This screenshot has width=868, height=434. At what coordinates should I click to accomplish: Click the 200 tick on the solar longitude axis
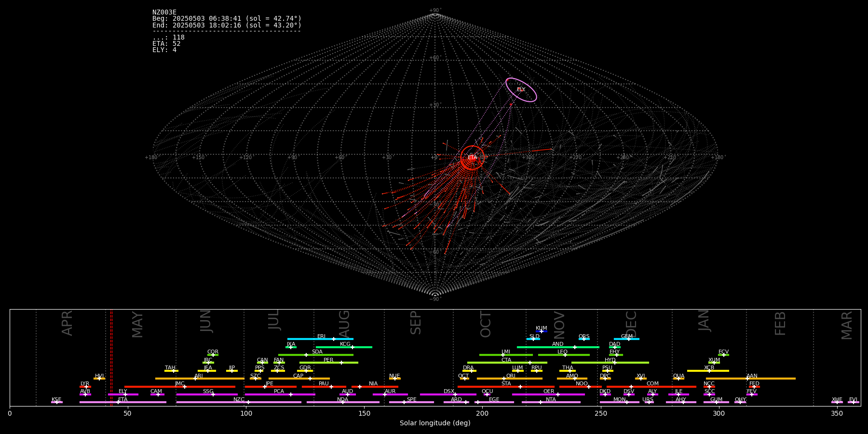click(x=482, y=413)
